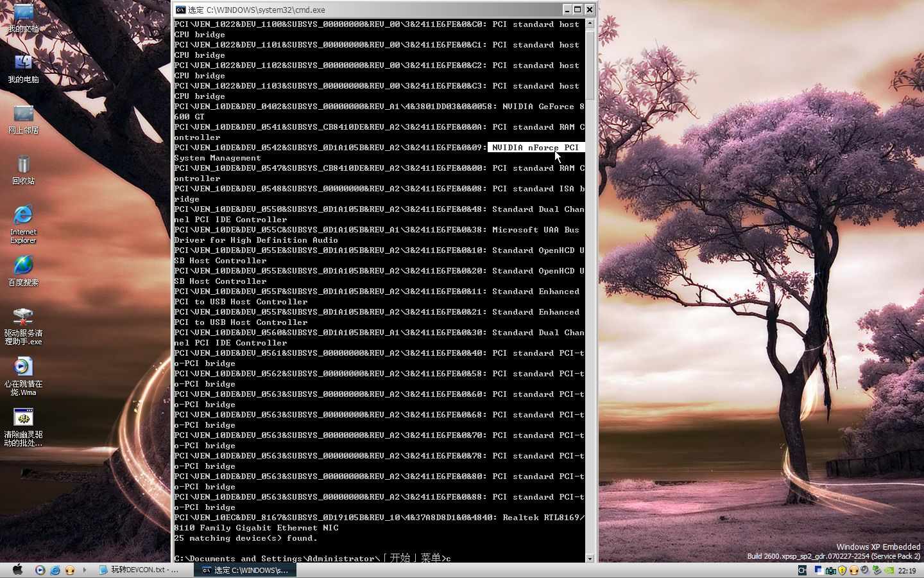This screenshot has width=924, height=578.
Task: Click the DEV_0560 Standard Dual Chan line
Action: (379, 333)
